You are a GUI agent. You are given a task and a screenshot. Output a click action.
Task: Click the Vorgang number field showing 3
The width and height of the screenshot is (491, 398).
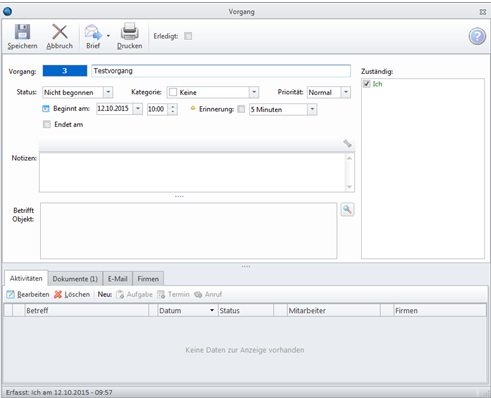(65, 71)
